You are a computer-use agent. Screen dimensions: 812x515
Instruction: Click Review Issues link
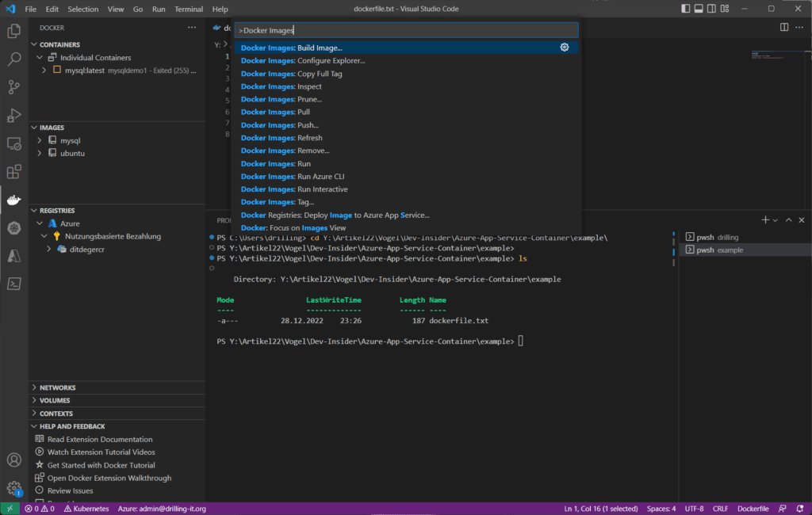click(x=70, y=491)
